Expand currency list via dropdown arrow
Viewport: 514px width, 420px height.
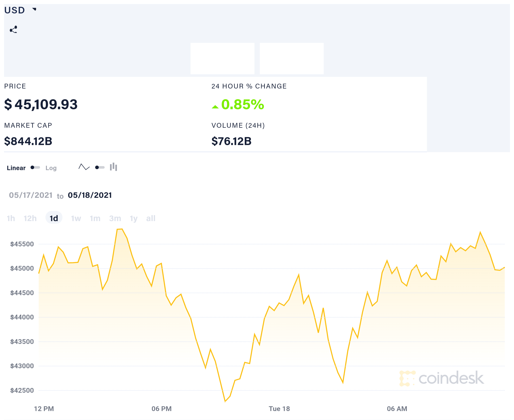click(x=34, y=9)
